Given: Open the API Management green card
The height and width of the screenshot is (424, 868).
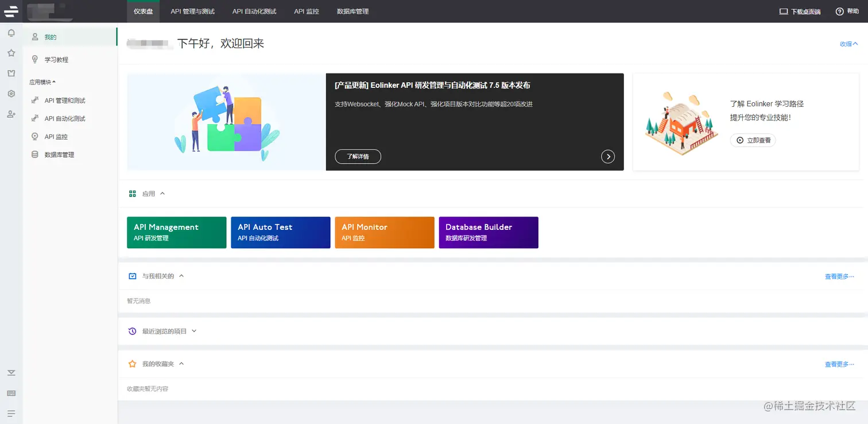Looking at the screenshot, I should tap(177, 233).
